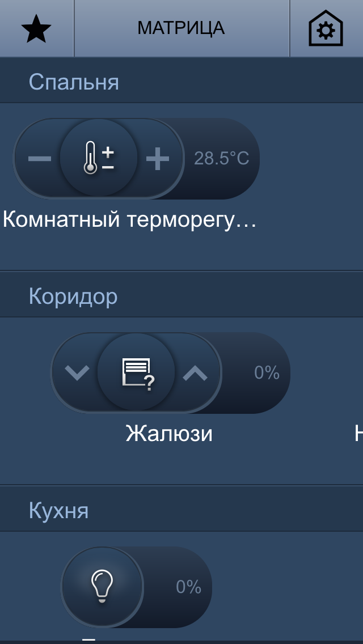This screenshot has height=644, width=363.
Task: Decrease temperature with the minus button
Action: (x=40, y=158)
